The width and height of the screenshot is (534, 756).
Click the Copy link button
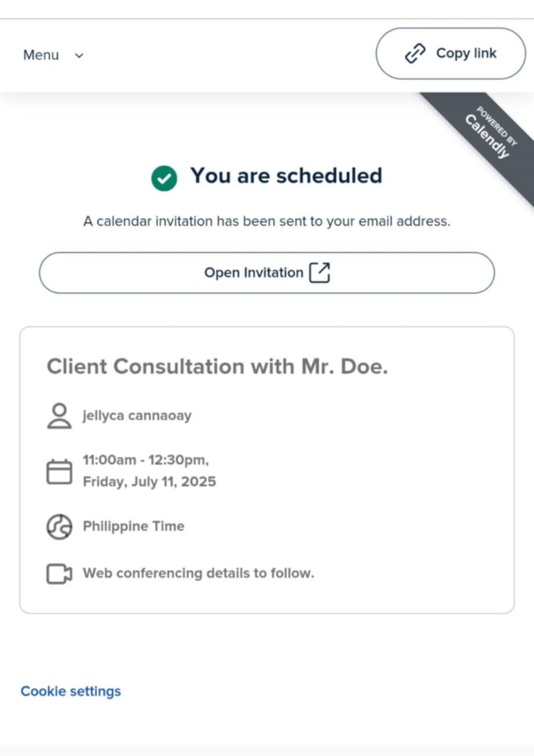point(451,53)
